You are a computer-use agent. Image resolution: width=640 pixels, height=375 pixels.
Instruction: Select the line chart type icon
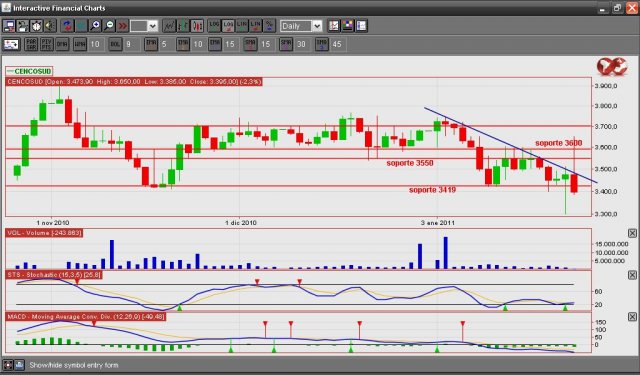tap(169, 26)
